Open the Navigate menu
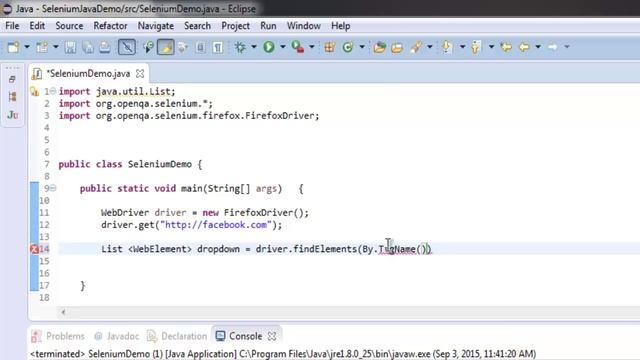Screen dimensions: 640x360 (x=156, y=26)
